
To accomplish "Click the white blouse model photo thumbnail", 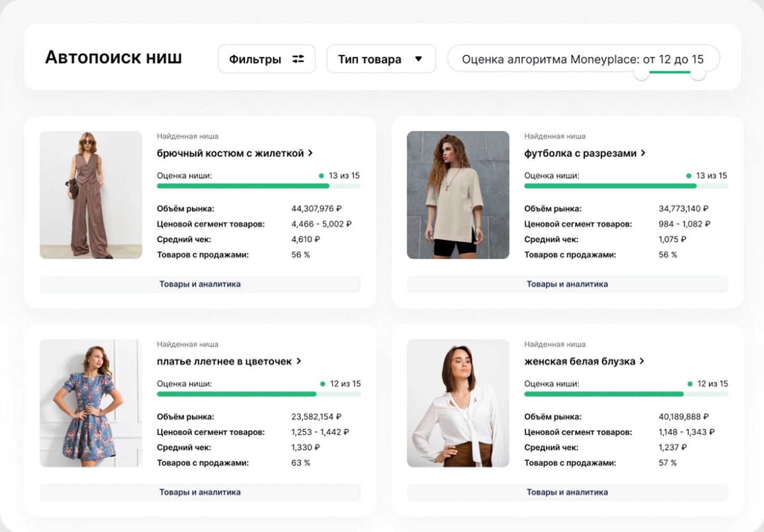I will click(458, 403).
